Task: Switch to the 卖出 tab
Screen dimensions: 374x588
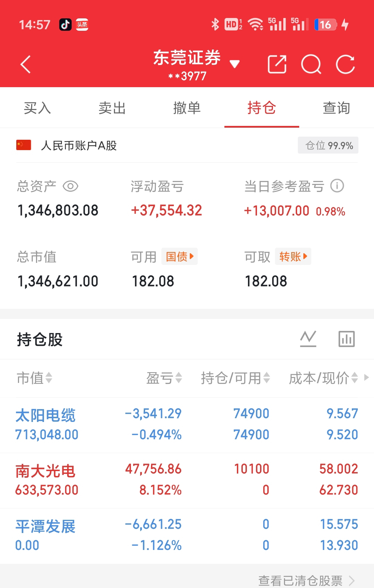Action: point(112,108)
